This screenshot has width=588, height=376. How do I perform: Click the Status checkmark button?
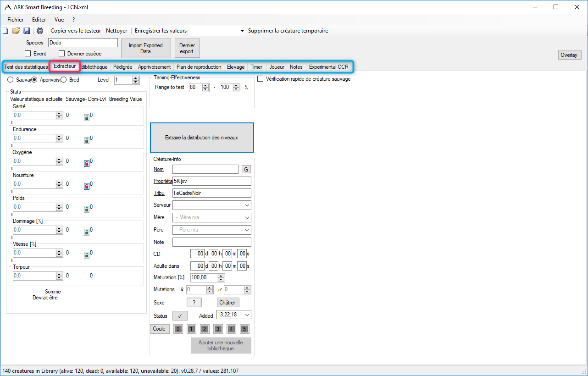[180, 315]
